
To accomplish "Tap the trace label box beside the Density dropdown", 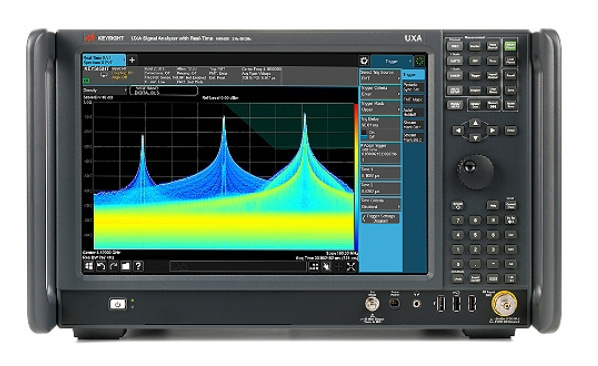I will [164, 91].
